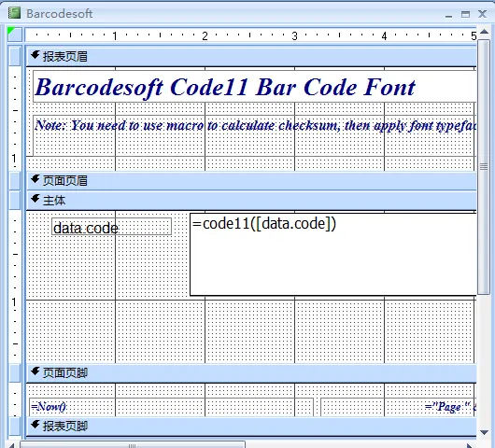The height and width of the screenshot is (448, 495).
Task: Click the report selector square with green corner
Action: (15, 35)
